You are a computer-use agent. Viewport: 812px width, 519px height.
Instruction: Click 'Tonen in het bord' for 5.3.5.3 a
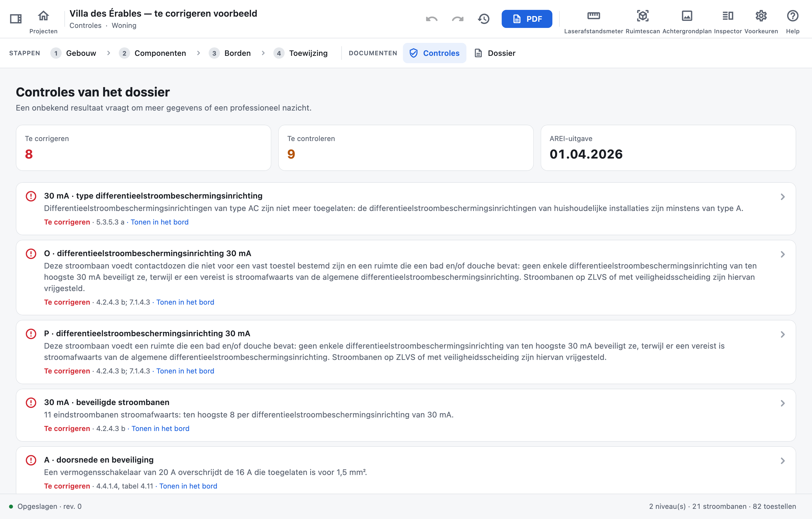tap(160, 222)
